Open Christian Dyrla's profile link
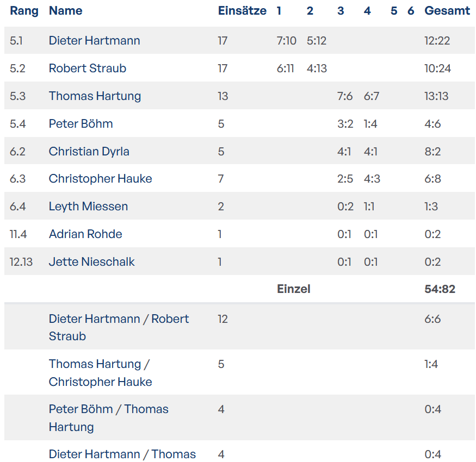The height and width of the screenshot is (462, 476). [x=89, y=152]
